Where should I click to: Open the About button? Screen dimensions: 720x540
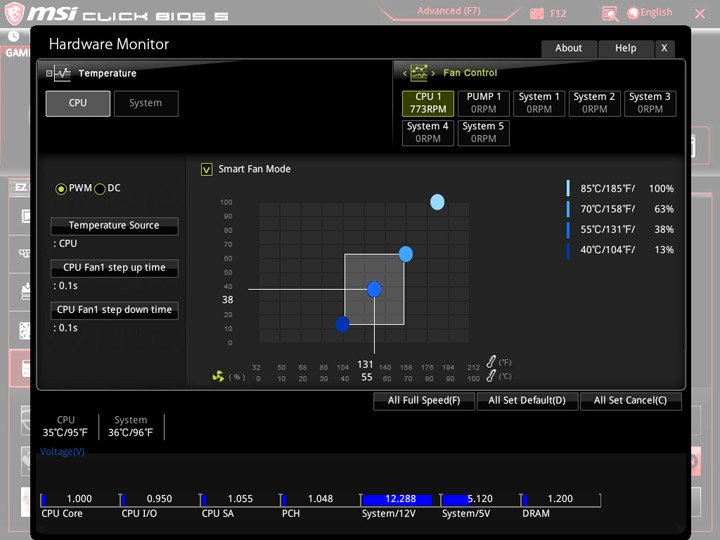(569, 48)
